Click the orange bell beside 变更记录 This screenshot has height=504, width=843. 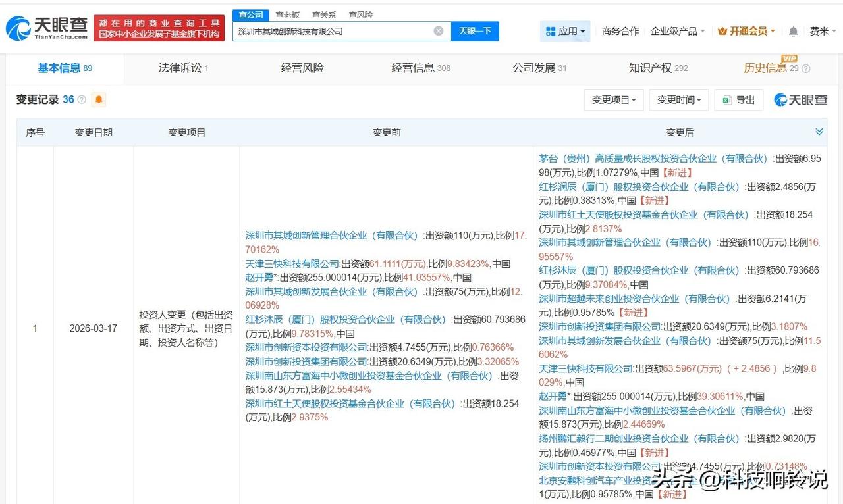point(99,100)
